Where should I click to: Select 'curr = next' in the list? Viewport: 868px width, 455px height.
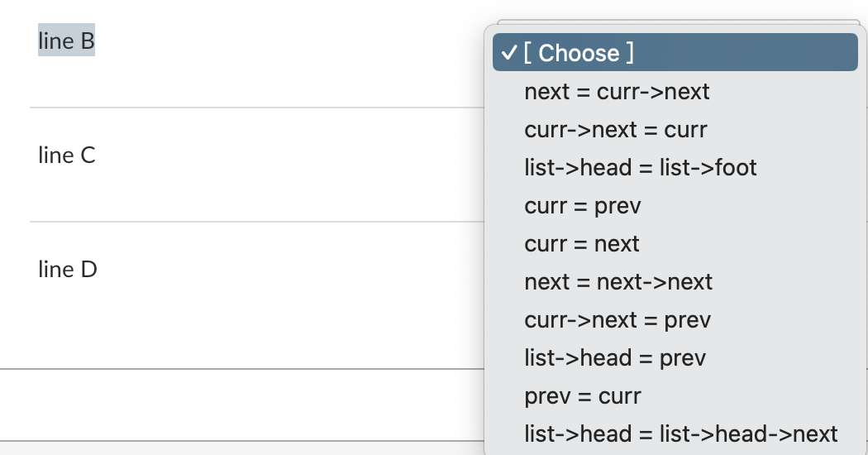[x=675, y=244]
